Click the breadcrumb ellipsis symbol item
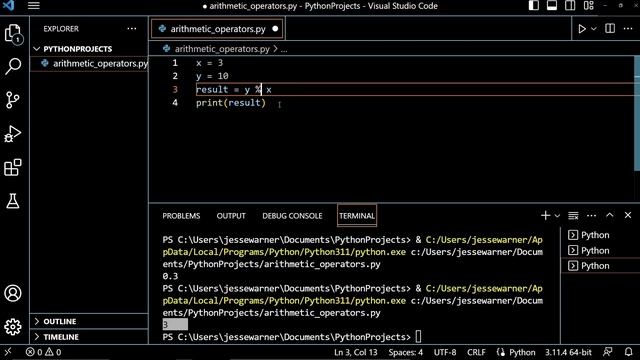640x360 pixels. (x=284, y=49)
